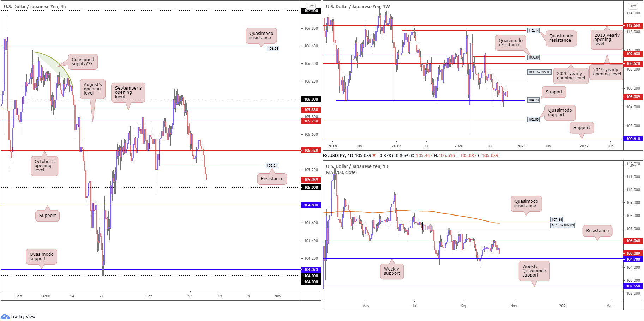The width and height of the screenshot is (644, 321).
Task: Click the 112.14 label on weekly chart
Action: point(533,31)
